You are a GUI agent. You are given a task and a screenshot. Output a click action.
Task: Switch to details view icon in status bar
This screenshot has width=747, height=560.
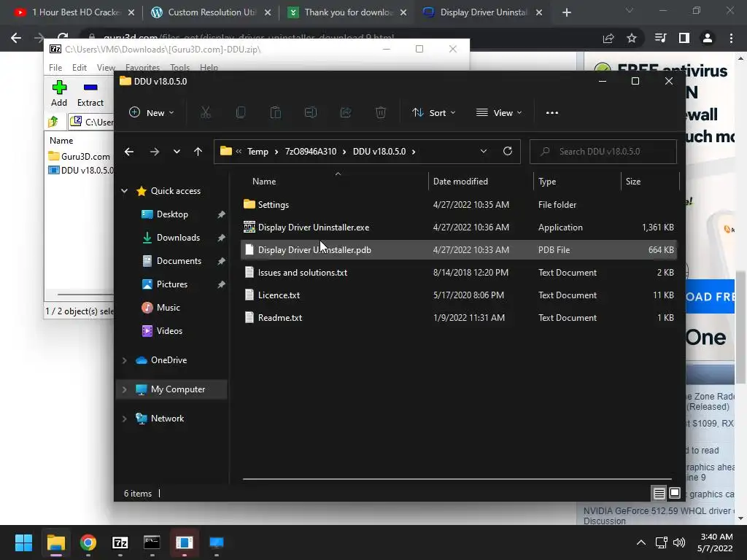pyautogui.click(x=659, y=494)
